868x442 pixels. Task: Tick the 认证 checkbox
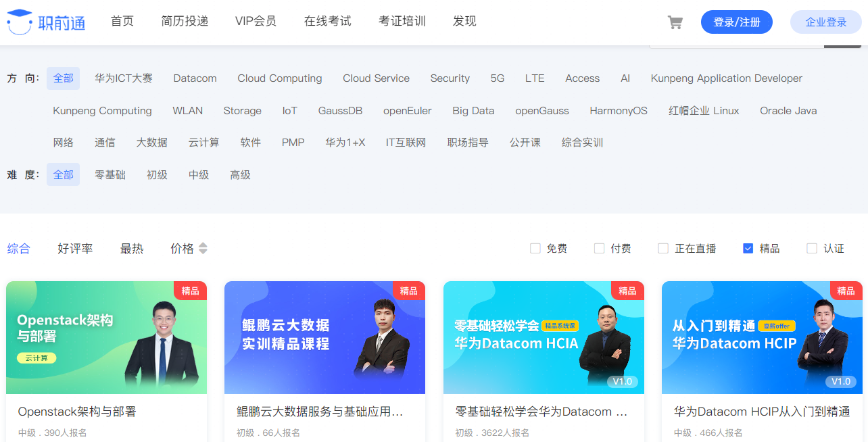812,249
